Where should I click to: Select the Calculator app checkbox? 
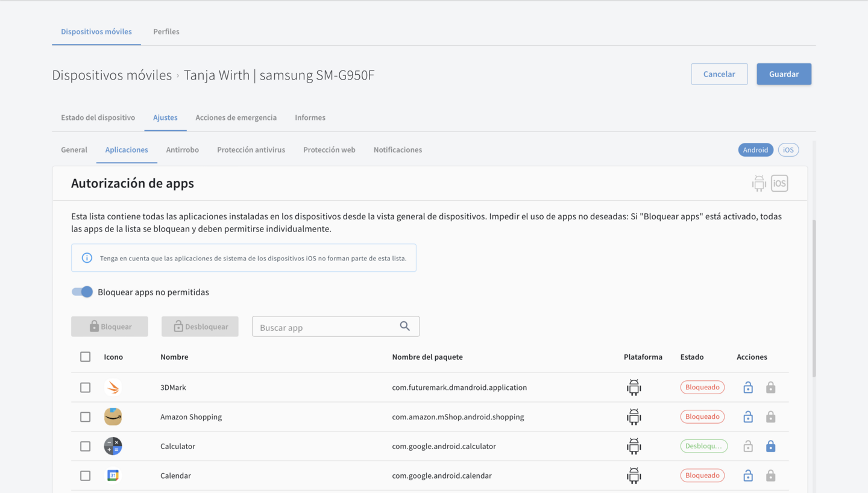[86, 447]
